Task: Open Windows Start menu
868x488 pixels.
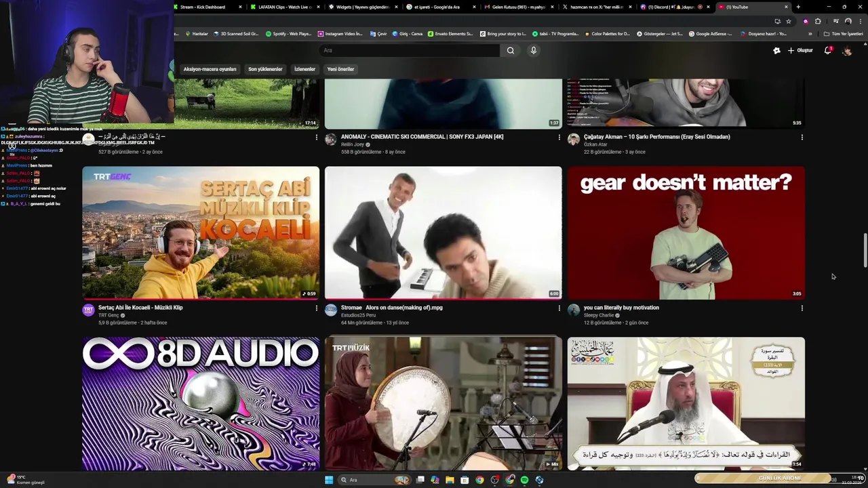Action: click(x=329, y=480)
